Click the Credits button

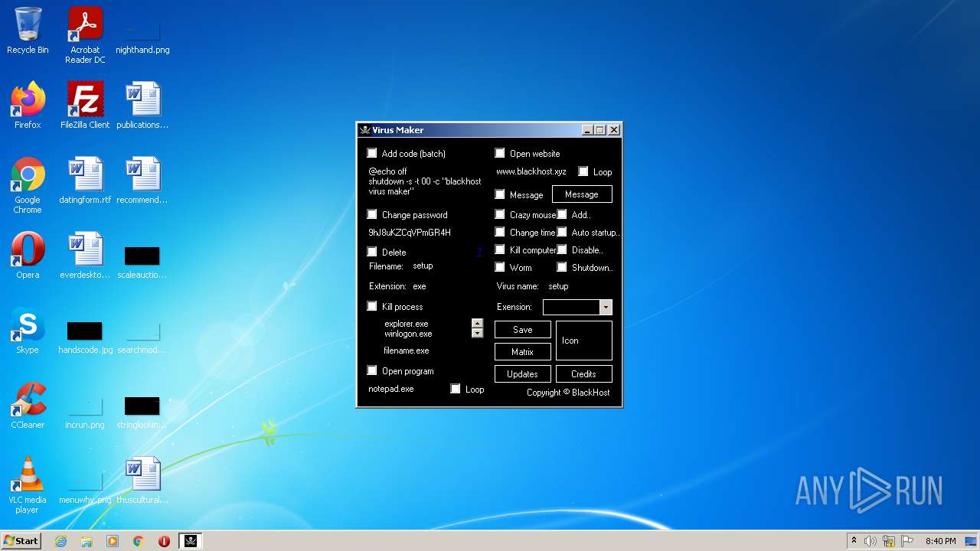click(x=583, y=374)
